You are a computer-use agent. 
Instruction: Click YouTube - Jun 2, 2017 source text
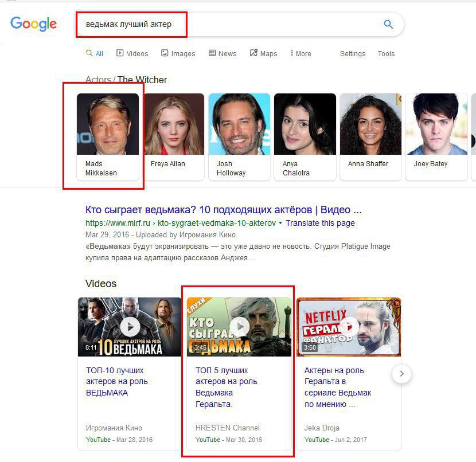pos(335,440)
